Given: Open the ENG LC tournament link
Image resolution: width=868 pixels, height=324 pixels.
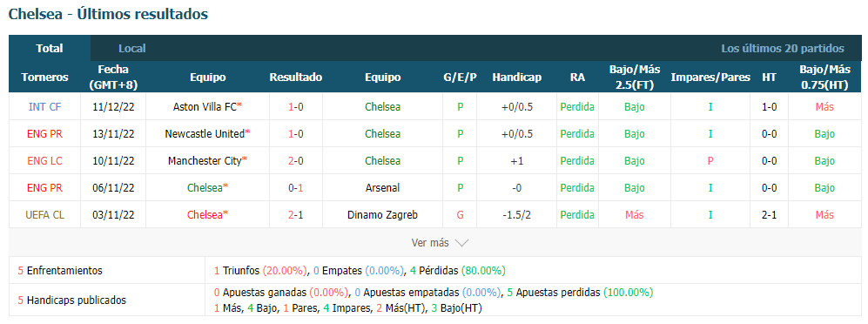Looking at the screenshot, I should tap(45, 161).
